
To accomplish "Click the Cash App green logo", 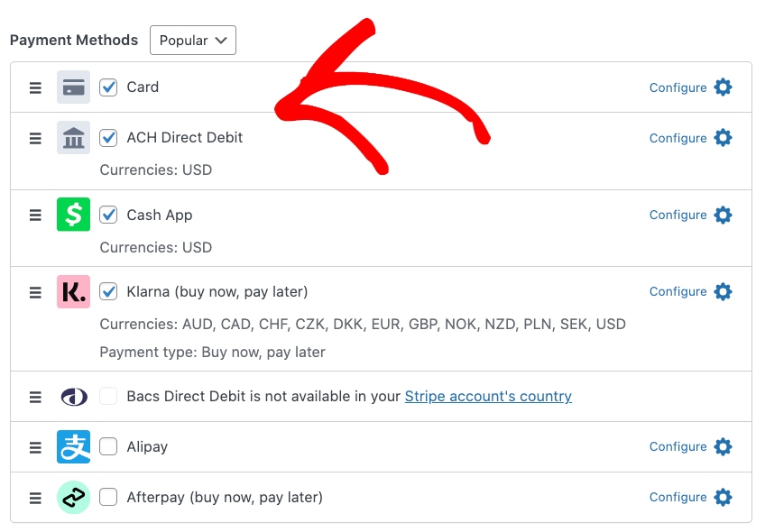I will click(x=73, y=215).
